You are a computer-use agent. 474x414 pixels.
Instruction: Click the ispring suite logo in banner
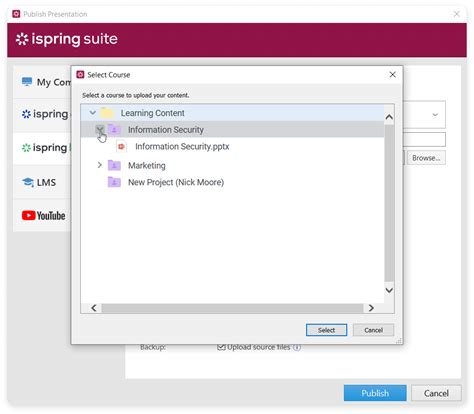pyautogui.click(x=67, y=39)
